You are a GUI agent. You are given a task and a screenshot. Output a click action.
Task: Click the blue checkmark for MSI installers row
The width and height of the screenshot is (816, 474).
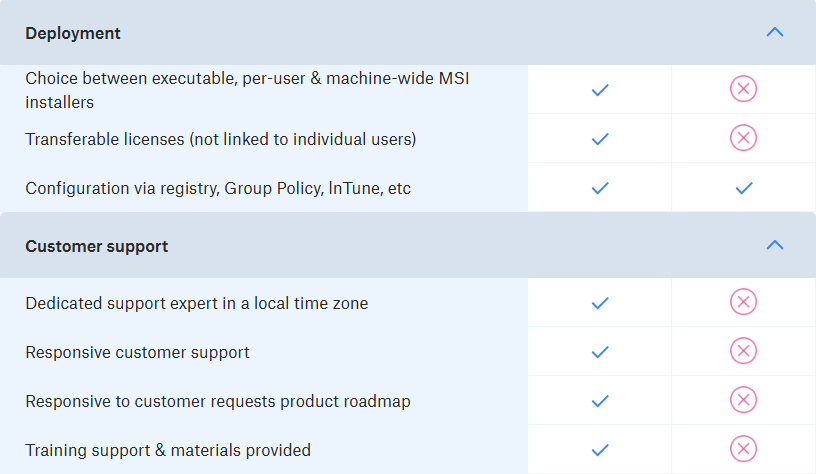[x=600, y=90]
